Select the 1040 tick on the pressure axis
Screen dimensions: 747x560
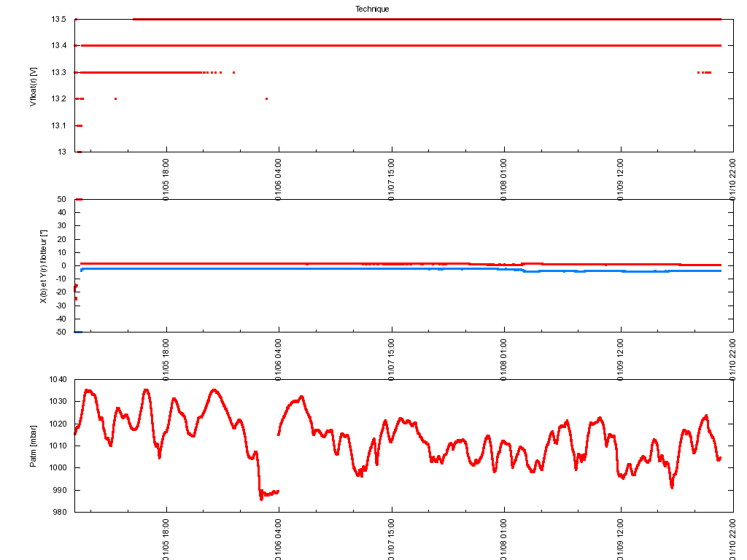pyautogui.click(x=58, y=379)
